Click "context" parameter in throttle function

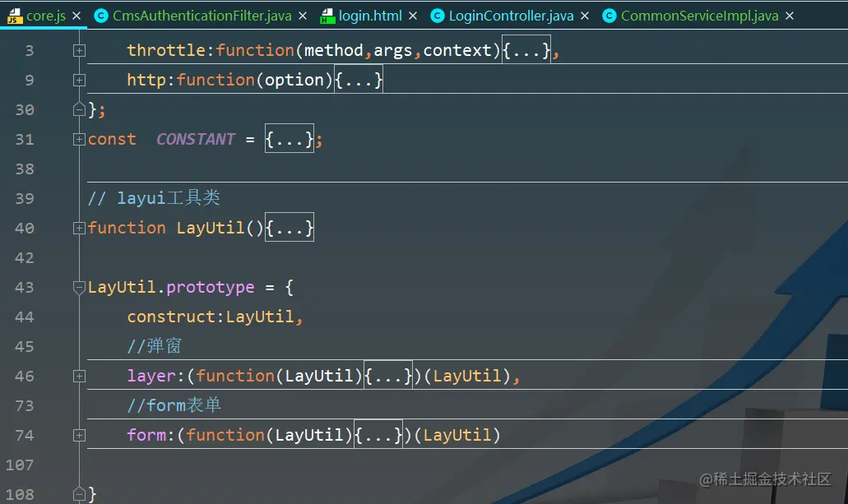[x=457, y=50]
